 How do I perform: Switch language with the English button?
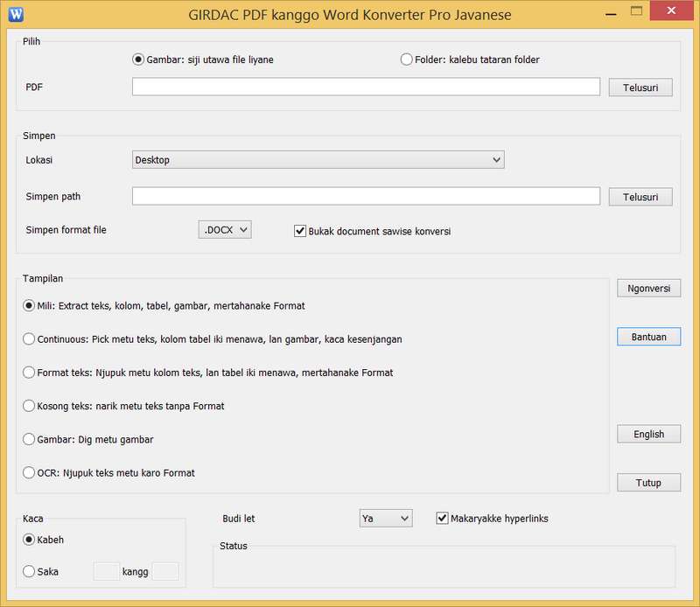[648, 434]
